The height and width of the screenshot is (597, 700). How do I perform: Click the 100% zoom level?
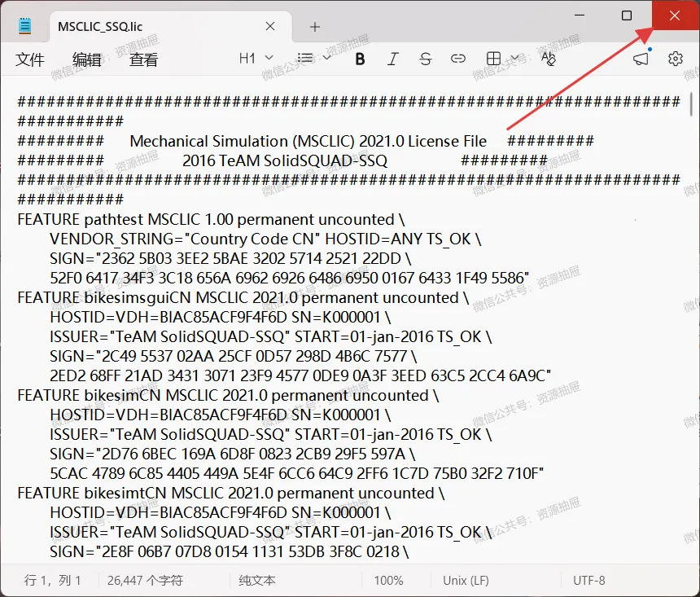pos(388,581)
